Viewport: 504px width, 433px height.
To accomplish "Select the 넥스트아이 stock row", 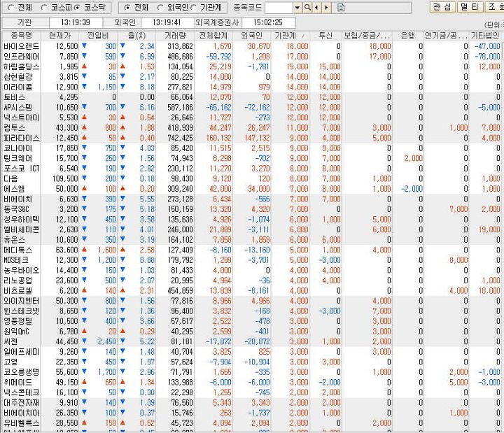I will [252, 118].
